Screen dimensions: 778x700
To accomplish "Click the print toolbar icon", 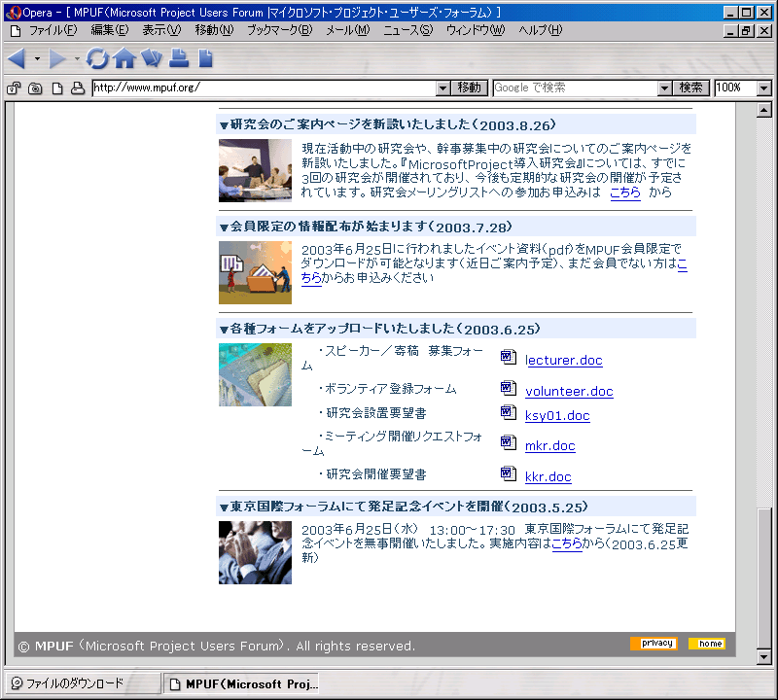I will [x=179, y=58].
